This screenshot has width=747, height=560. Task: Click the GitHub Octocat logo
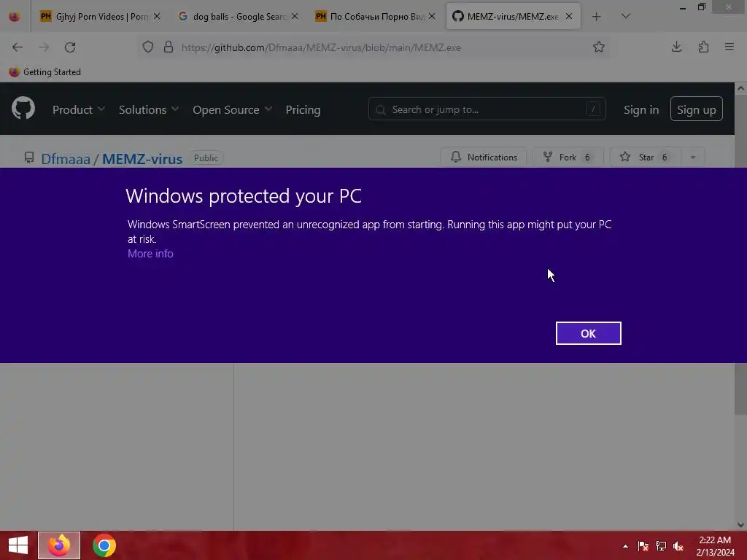(23, 108)
